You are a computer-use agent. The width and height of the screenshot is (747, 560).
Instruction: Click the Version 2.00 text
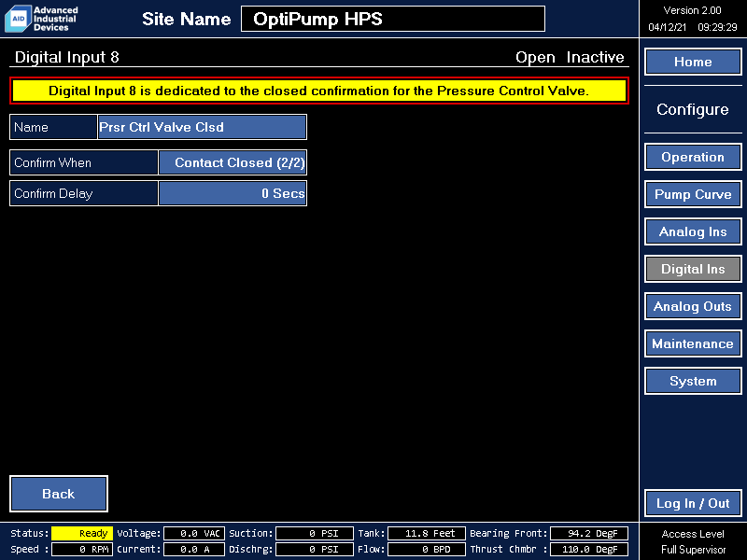coord(692,10)
